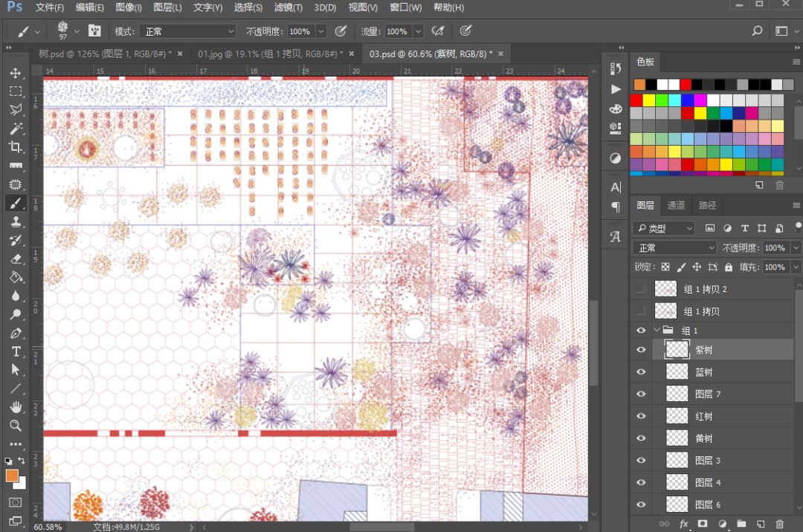The height and width of the screenshot is (532, 803).
Task: Select the Zoom tool
Action: click(x=16, y=426)
